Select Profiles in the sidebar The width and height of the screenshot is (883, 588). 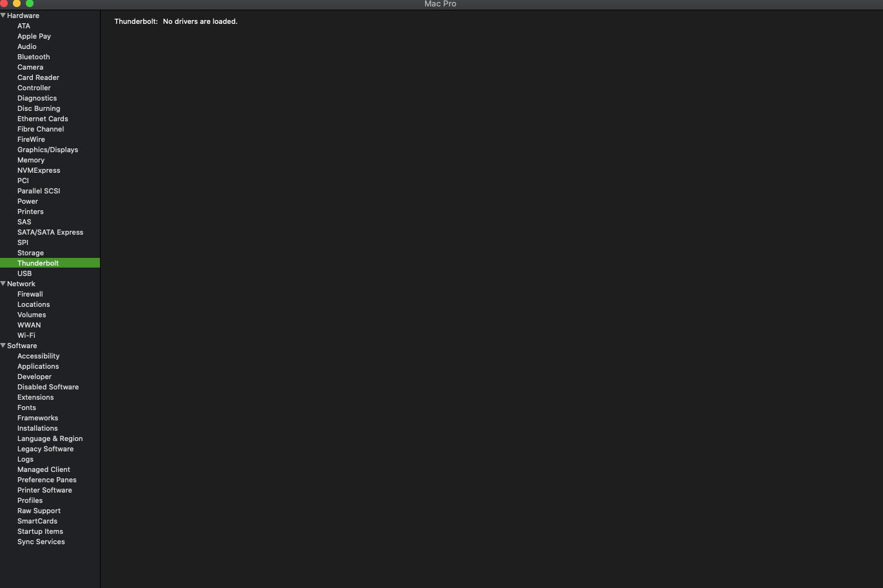pos(30,500)
